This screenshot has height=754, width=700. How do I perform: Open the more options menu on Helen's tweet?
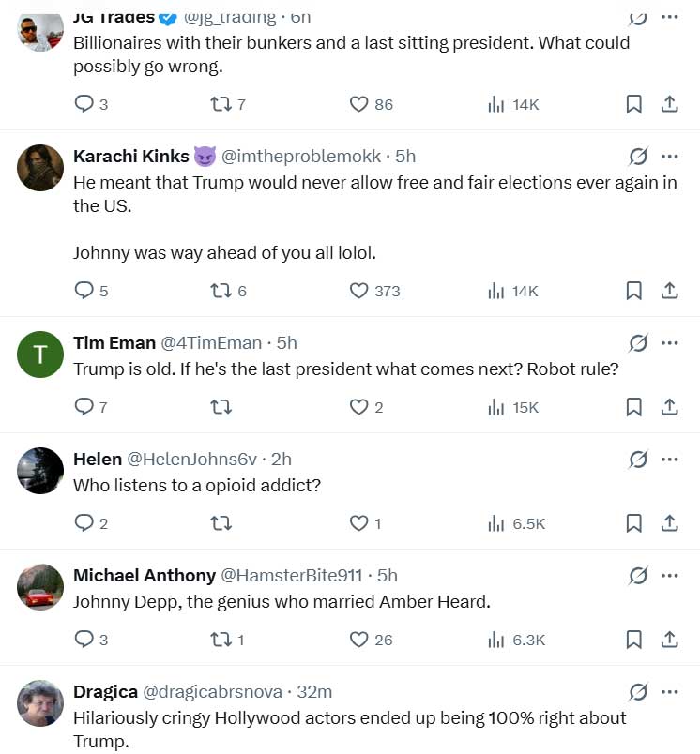tap(670, 460)
